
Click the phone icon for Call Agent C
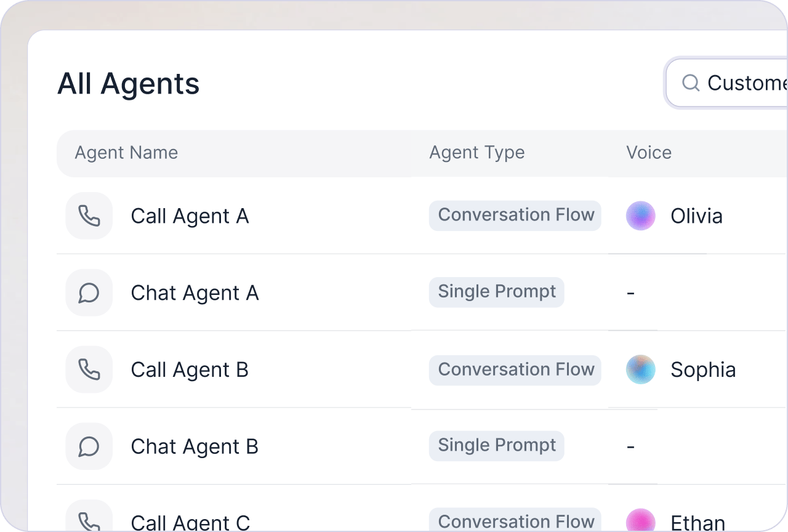tap(89, 519)
